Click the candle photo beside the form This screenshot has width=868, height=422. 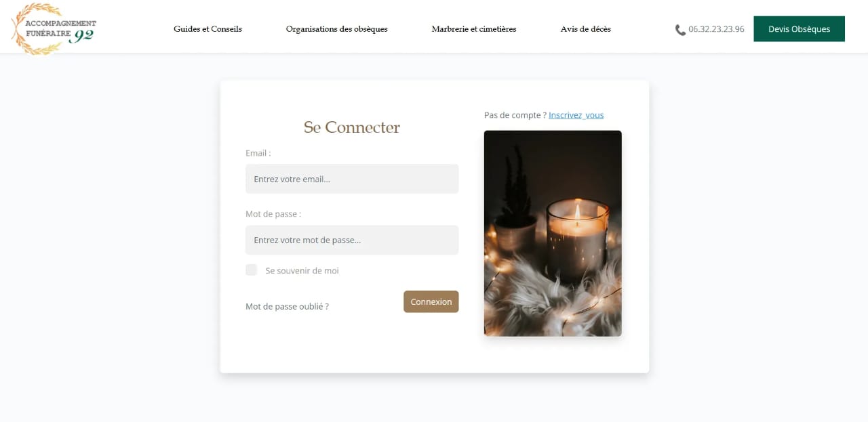553,234
